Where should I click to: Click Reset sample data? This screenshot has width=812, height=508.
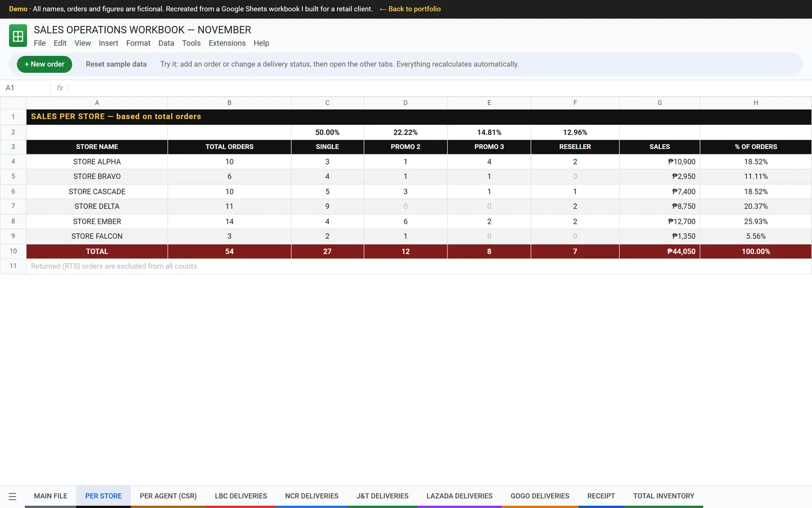point(116,64)
